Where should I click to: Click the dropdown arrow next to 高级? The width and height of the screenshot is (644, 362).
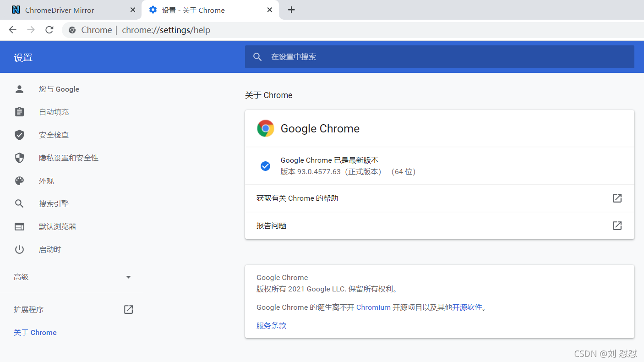[128, 277]
